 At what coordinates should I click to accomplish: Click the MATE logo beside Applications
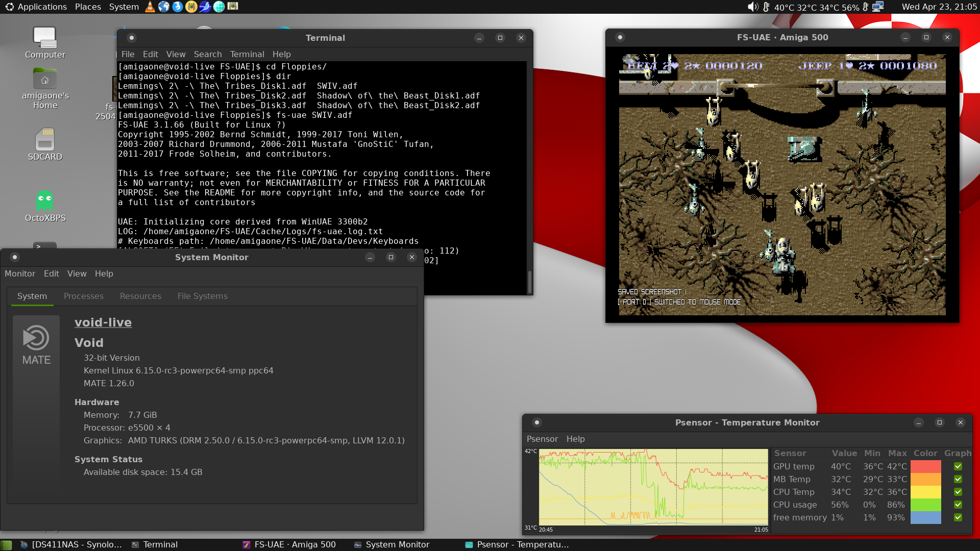pyautogui.click(x=9, y=7)
